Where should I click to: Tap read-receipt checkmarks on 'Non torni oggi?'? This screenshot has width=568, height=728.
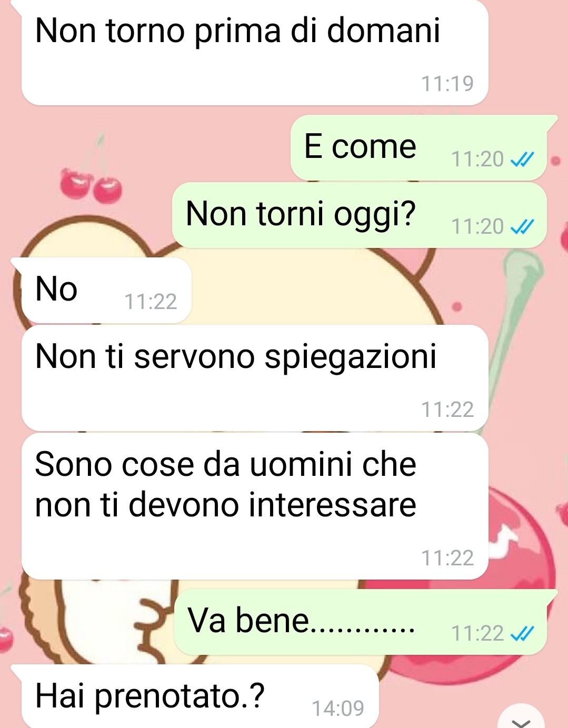tap(522, 226)
